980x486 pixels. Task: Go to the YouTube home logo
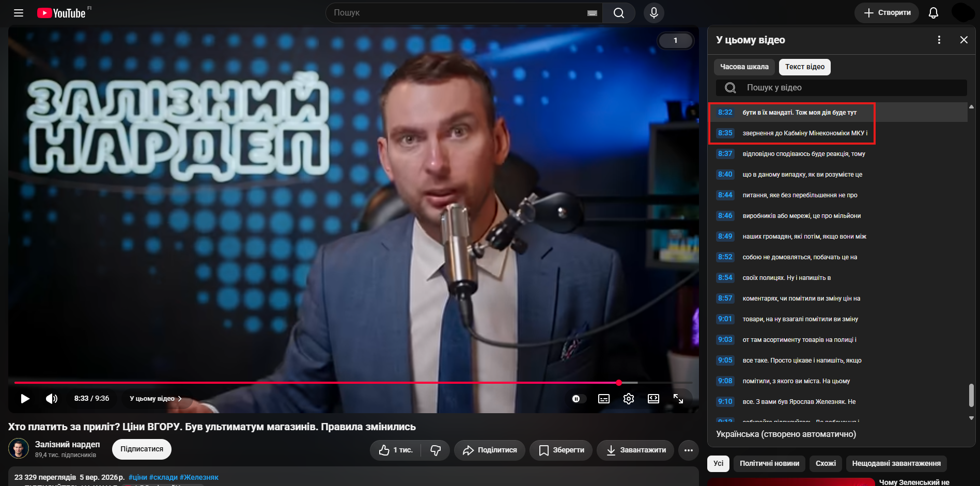(x=61, y=13)
